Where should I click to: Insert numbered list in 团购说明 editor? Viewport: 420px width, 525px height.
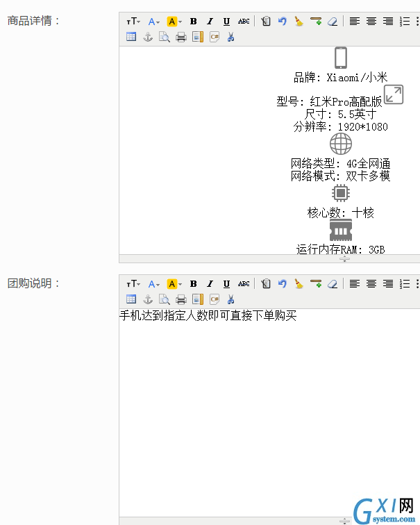[405, 284]
